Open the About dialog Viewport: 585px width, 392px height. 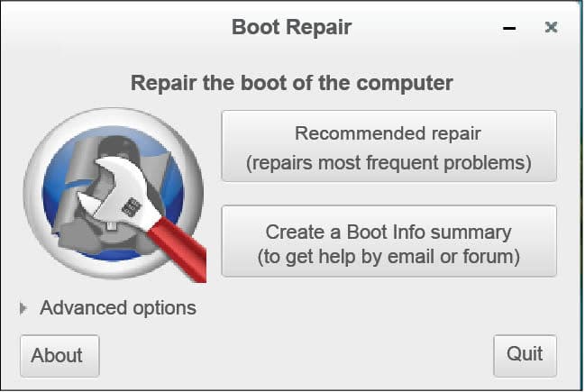pos(58,355)
